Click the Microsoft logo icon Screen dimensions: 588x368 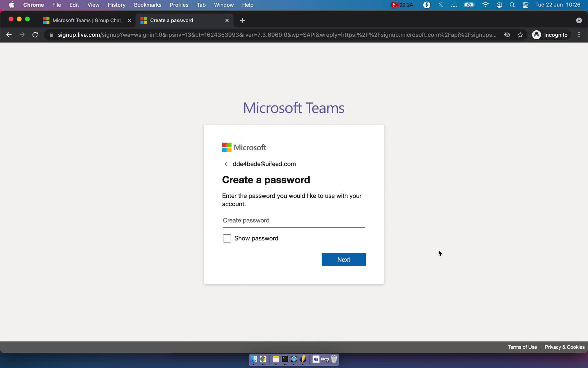tap(227, 147)
